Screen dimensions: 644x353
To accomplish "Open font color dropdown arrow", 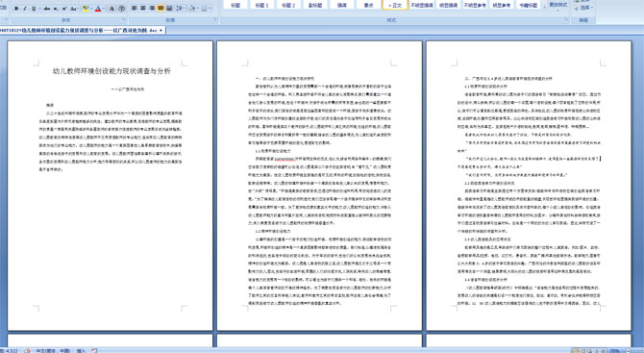I will pyautogui.click(x=104, y=9).
